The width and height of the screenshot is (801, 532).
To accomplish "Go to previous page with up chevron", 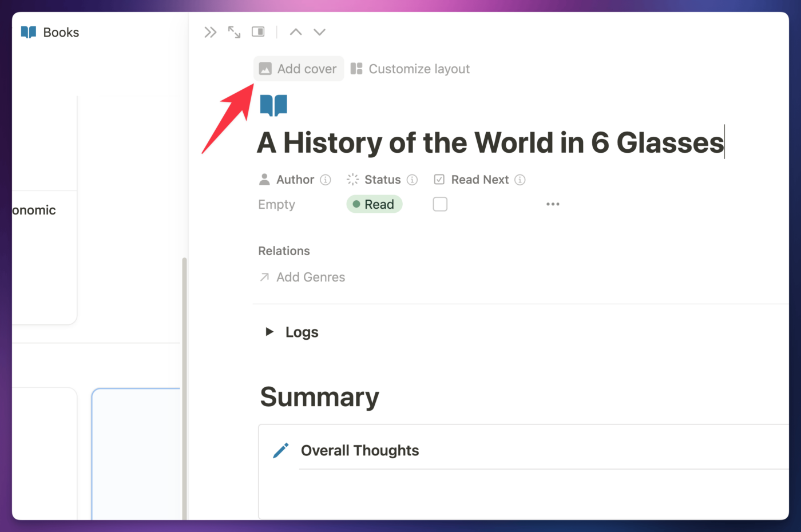I will [296, 32].
